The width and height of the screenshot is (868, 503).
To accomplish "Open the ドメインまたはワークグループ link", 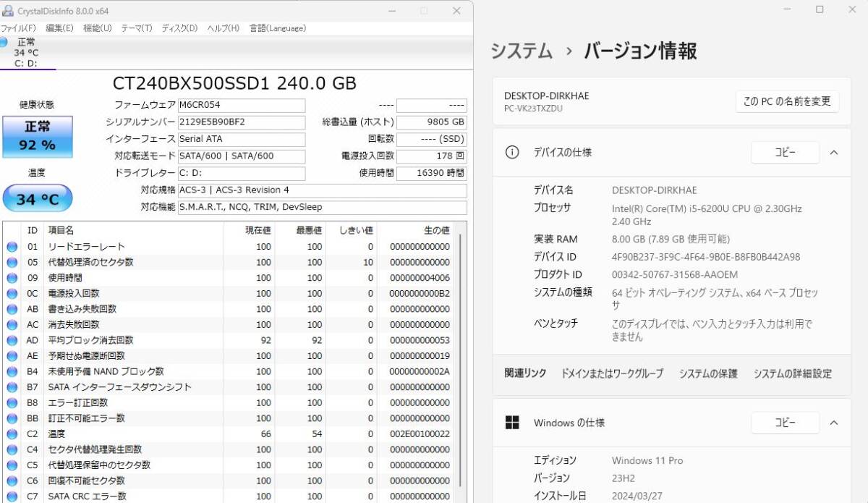I will (x=612, y=374).
